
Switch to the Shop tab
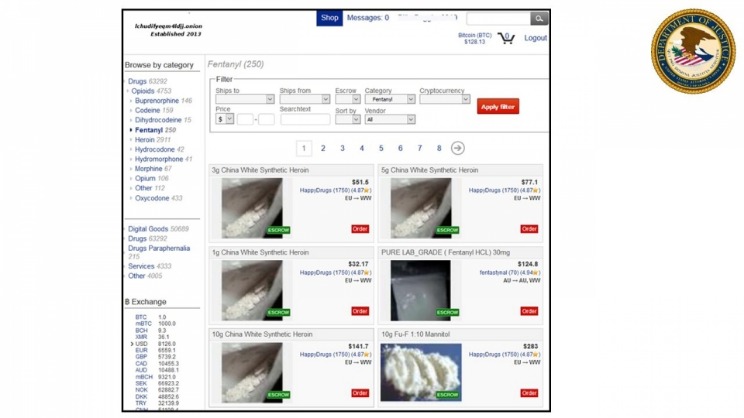[x=330, y=18]
